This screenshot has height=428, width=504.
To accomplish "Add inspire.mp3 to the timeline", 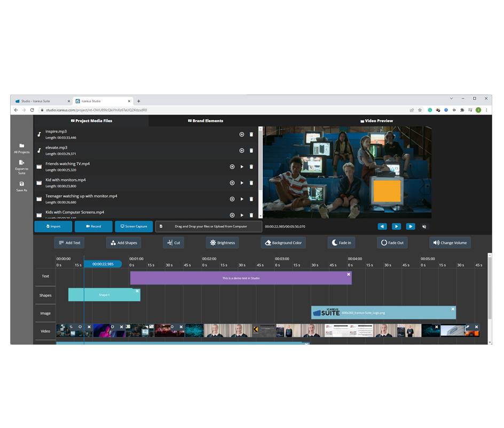I will tap(241, 135).
